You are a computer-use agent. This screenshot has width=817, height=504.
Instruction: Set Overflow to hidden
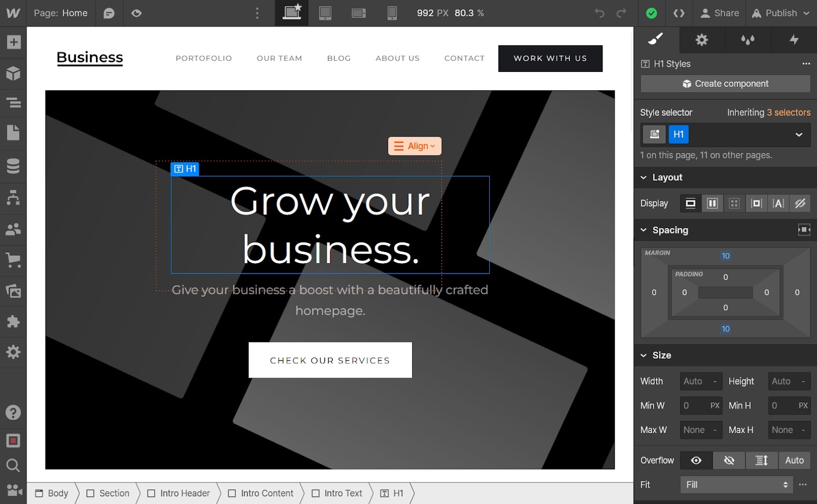click(729, 460)
